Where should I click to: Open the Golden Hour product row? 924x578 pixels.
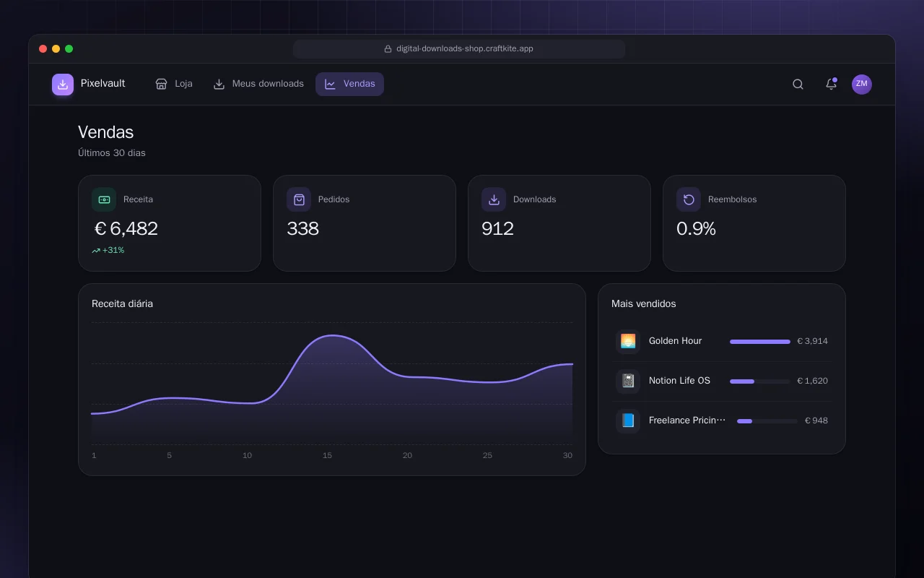722,342
